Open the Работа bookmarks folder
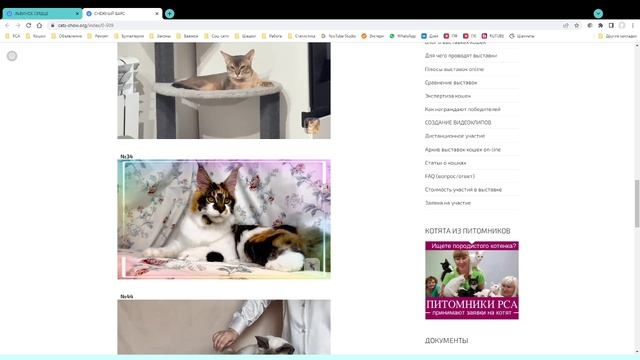 pos(271,36)
